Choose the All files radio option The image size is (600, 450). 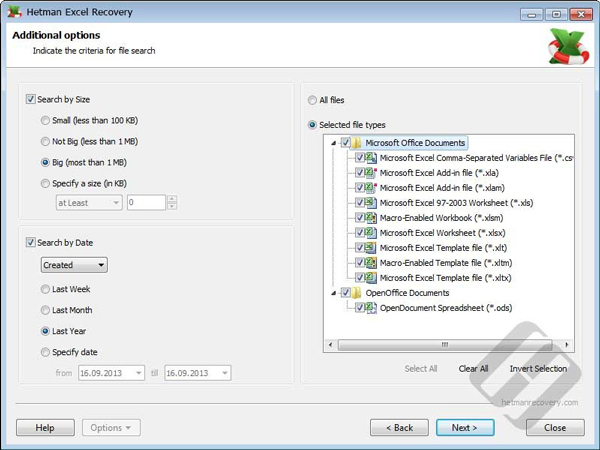pyautogui.click(x=312, y=100)
